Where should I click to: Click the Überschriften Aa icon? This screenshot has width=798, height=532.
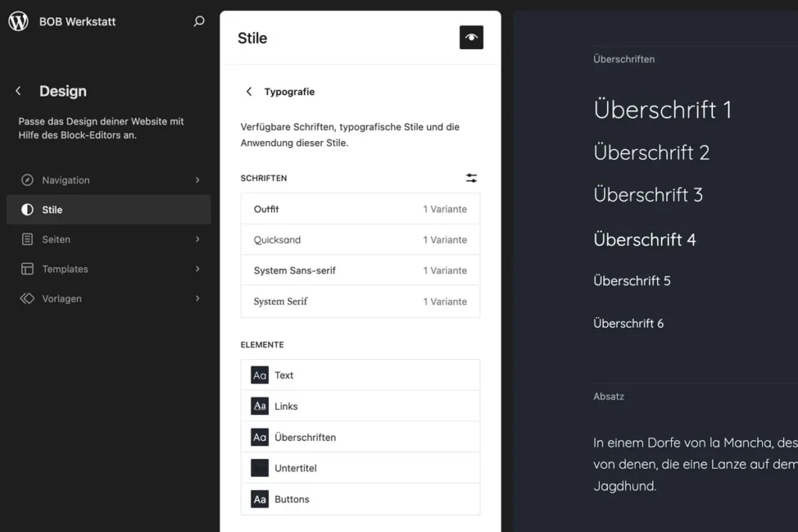point(260,437)
